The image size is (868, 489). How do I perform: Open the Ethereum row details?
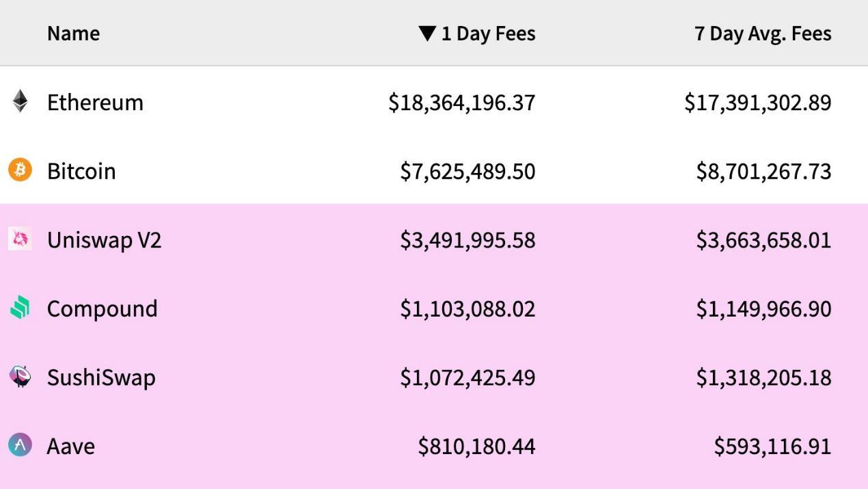click(x=95, y=102)
